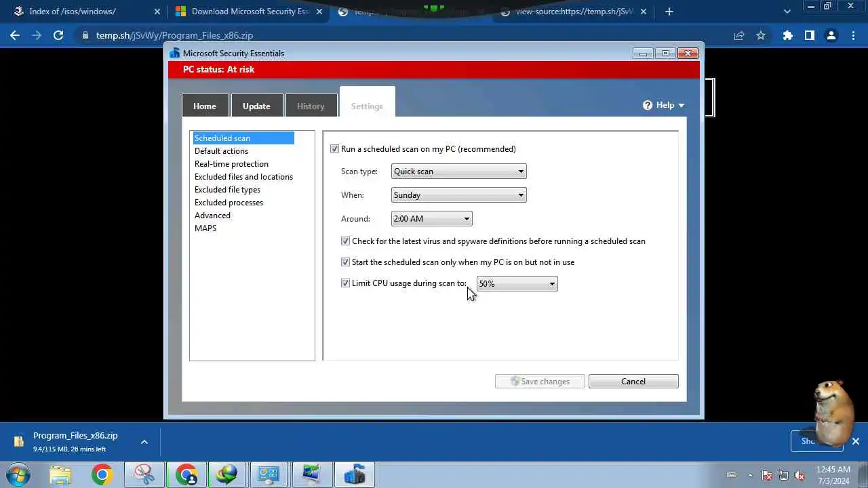Open Chrome three-dot menu

(x=852, y=35)
